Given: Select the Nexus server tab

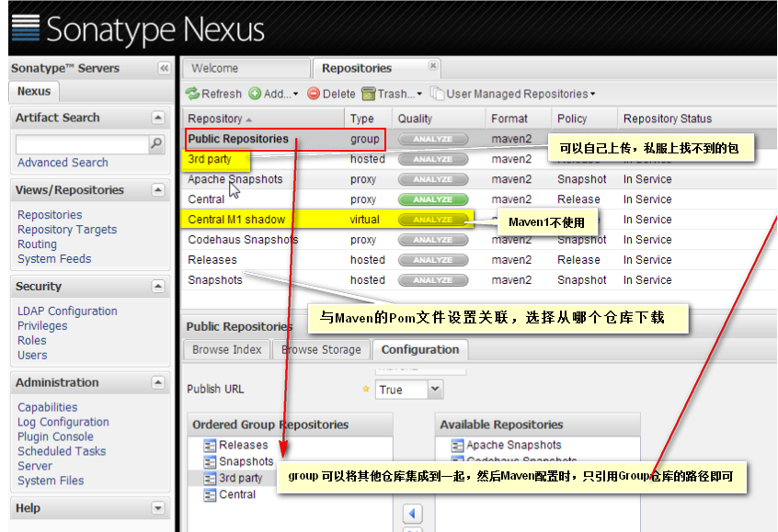Looking at the screenshot, I should click(x=34, y=91).
